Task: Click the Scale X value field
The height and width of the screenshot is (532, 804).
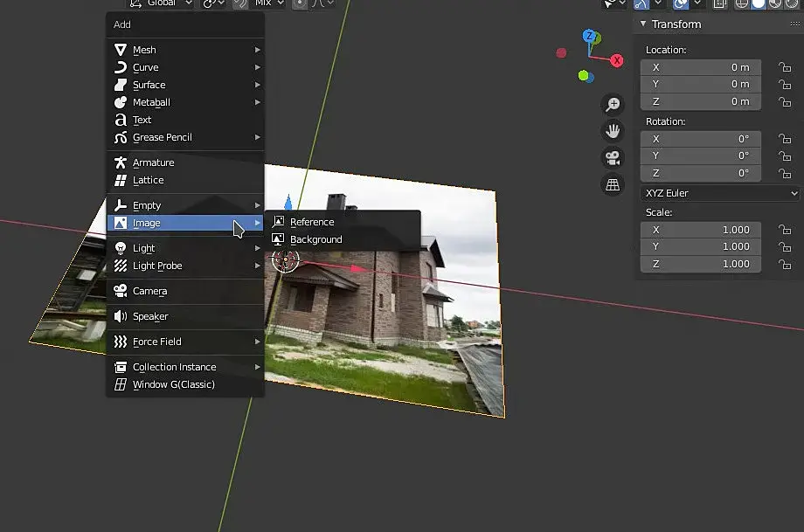Action: 701,230
